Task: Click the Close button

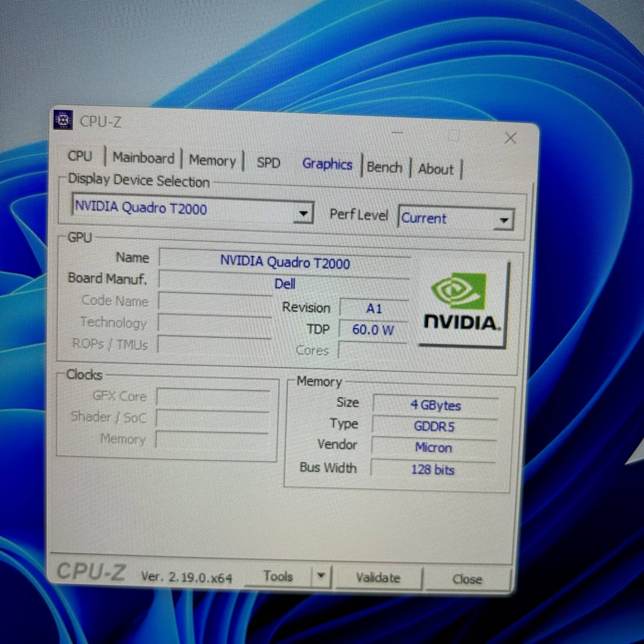Action: (467, 579)
